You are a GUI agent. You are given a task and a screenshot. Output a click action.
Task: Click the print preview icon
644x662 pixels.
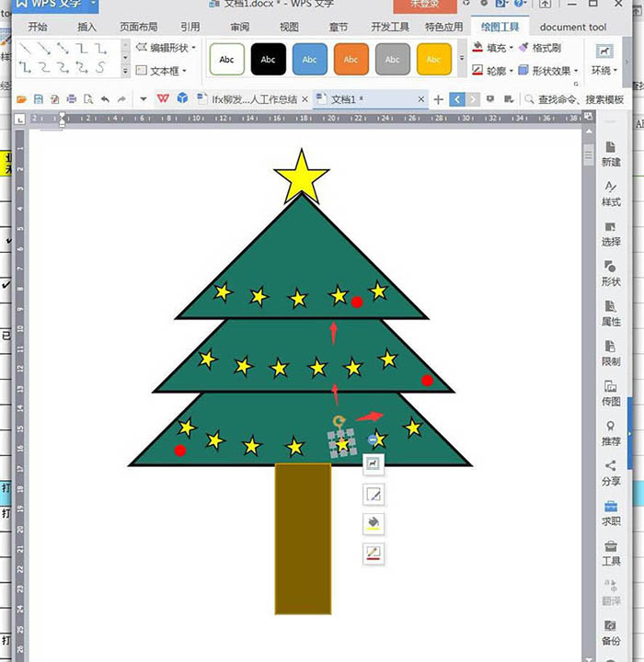[x=88, y=99]
